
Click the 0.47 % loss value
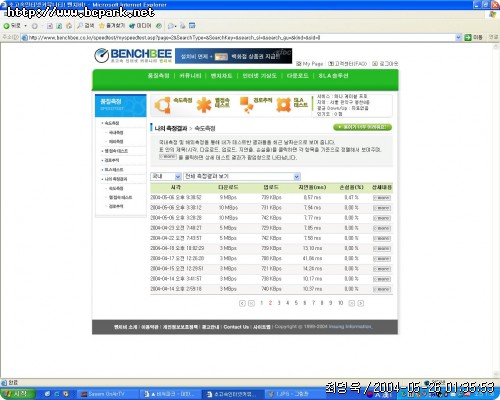(x=351, y=197)
